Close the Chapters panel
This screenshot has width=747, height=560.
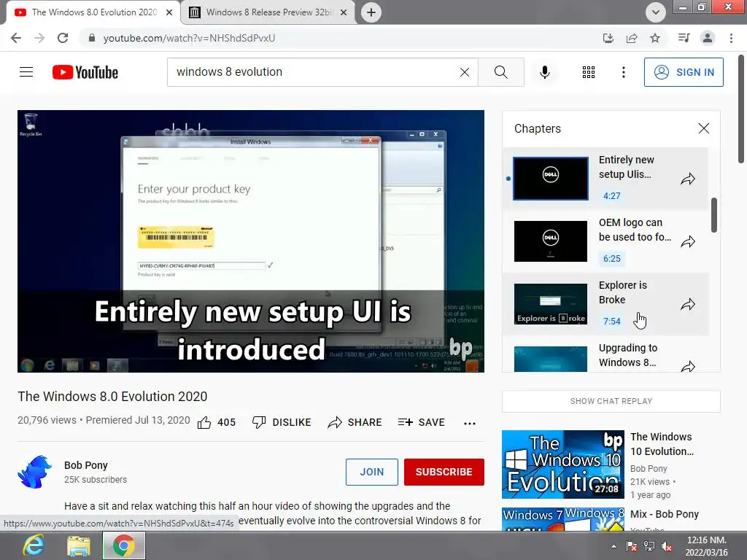pos(703,128)
